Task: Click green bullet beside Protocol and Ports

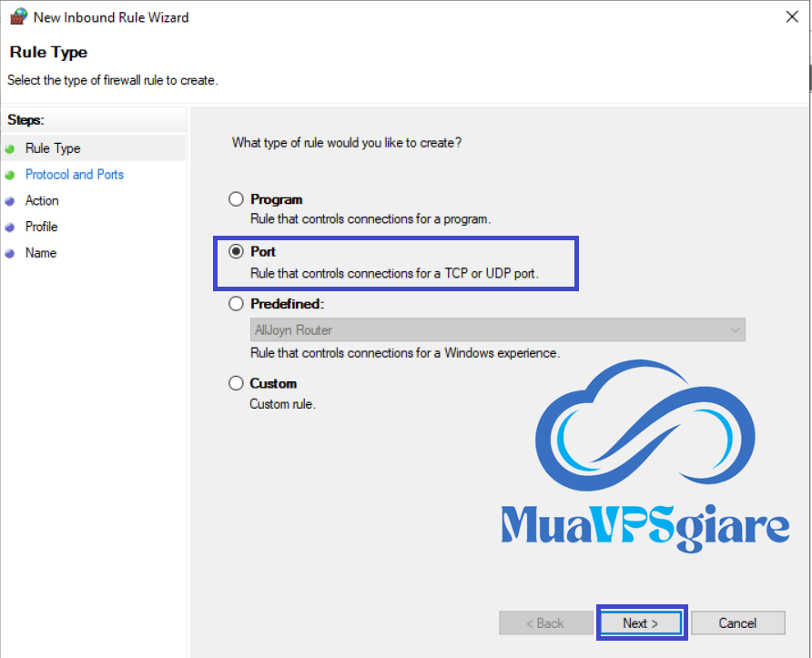Action: pyautogui.click(x=10, y=175)
